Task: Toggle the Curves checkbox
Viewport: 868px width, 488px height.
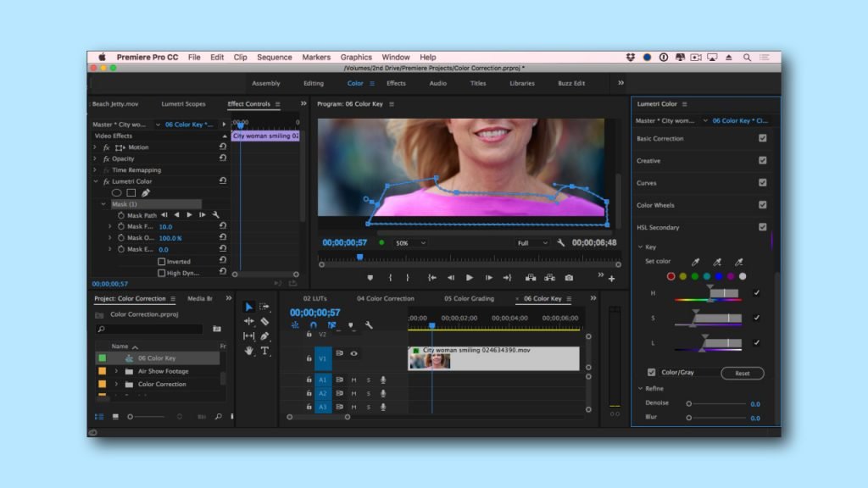Action: point(763,183)
